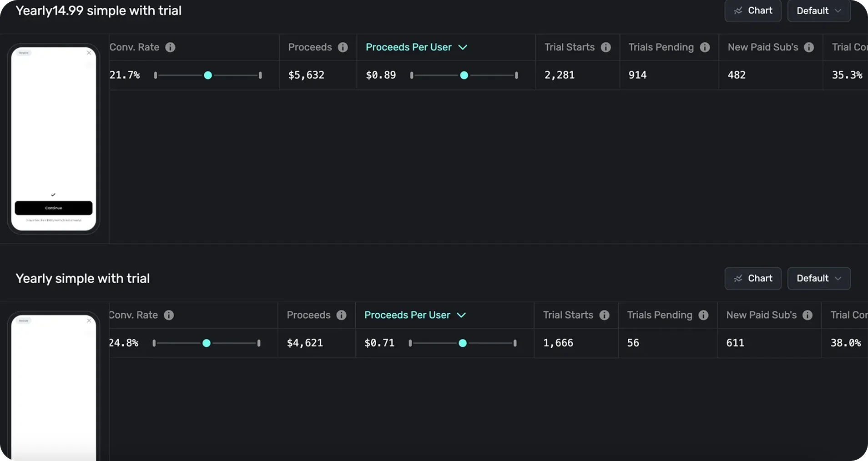
Task: Click the New Paid Sub's info icon
Action: [x=809, y=47]
